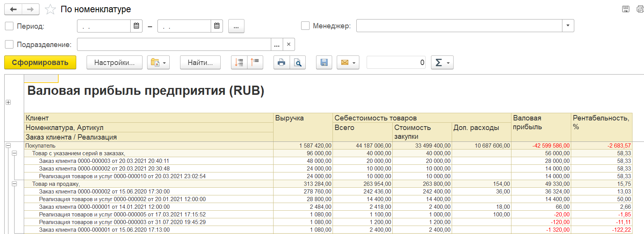
Task: Click the start date input field
Action: tap(104, 26)
